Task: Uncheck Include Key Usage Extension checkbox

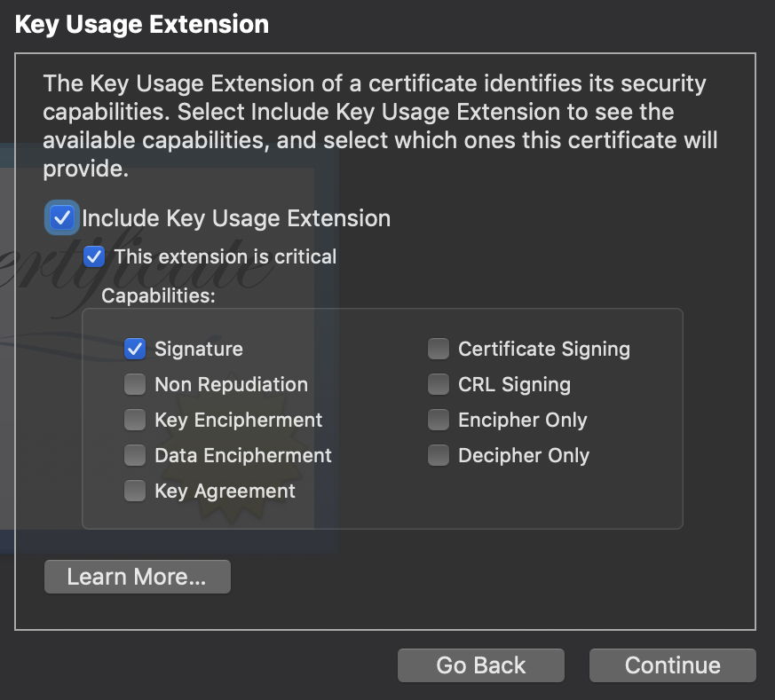Action: (62, 218)
